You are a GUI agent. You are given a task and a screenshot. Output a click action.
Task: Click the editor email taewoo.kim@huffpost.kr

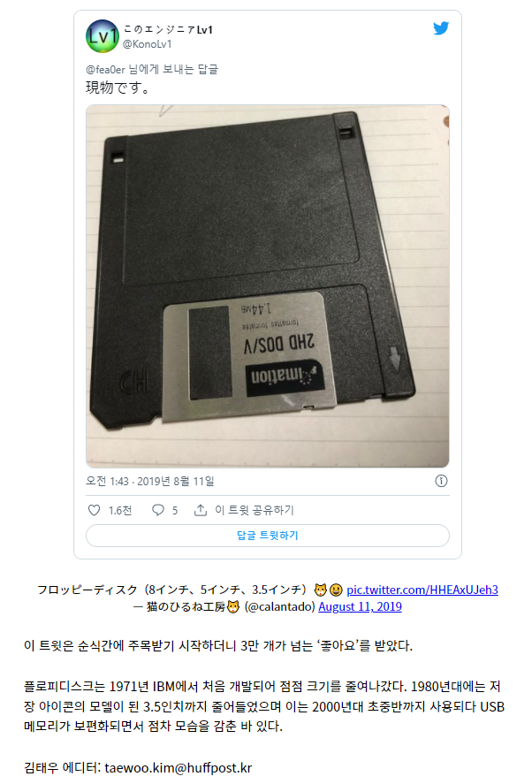[178, 767]
